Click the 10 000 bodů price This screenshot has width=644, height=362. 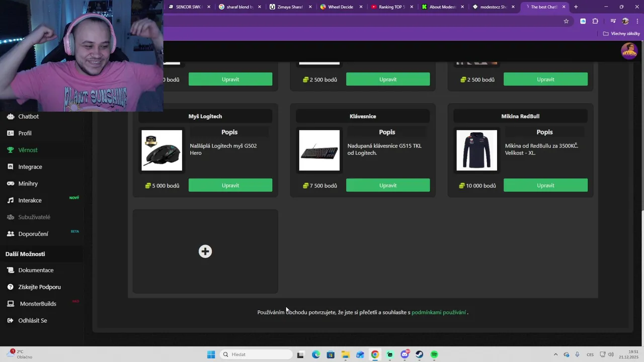click(477, 186)
